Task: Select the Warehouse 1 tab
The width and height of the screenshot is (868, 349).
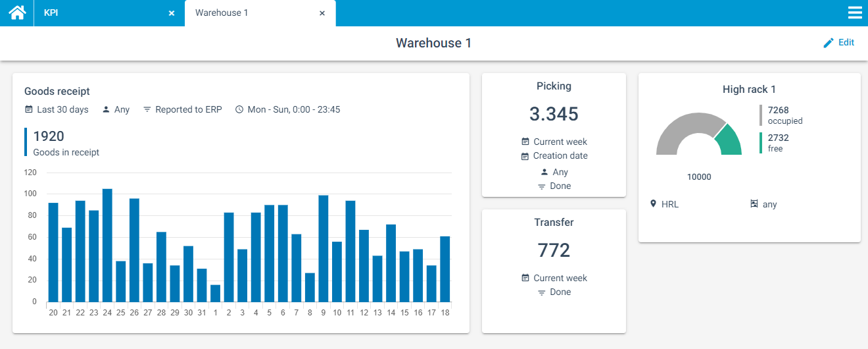Action: (x=222, y=13)
